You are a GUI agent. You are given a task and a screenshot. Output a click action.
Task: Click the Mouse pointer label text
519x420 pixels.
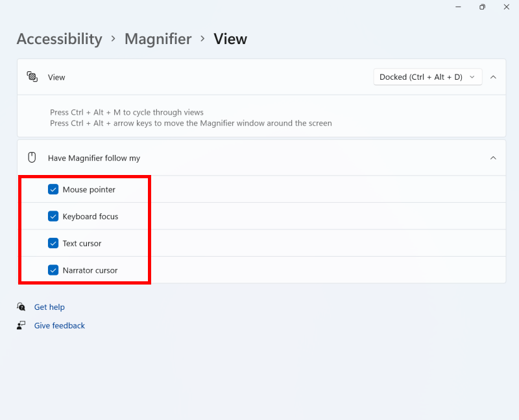click(89, 189)
